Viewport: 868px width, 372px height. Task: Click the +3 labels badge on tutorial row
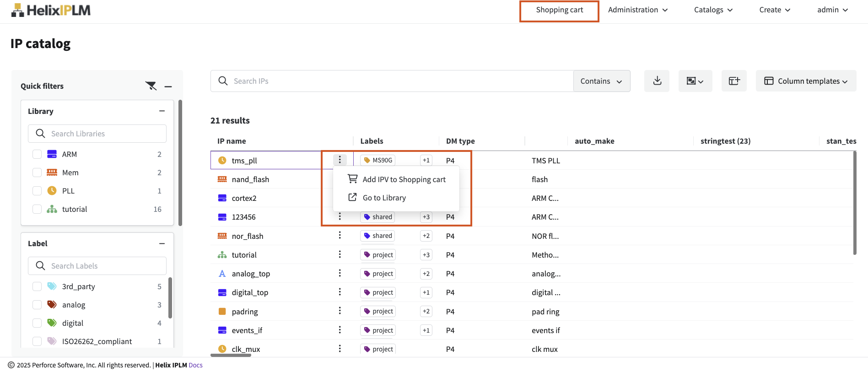tap(426, 255)
